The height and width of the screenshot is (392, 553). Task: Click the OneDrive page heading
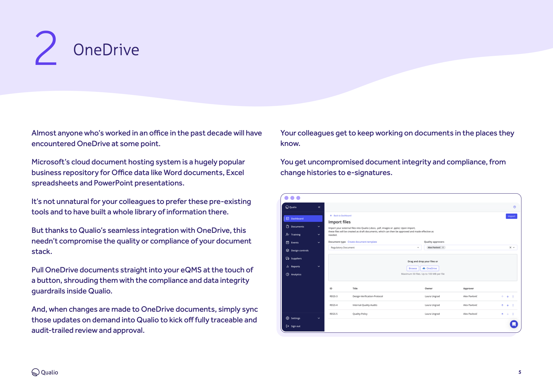coord(106,50)
